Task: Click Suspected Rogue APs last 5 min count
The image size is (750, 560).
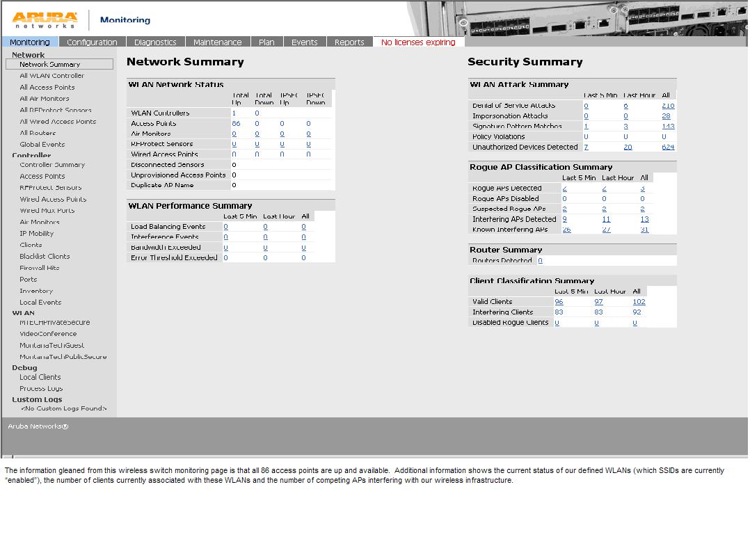Action: (x=564, y=209)
